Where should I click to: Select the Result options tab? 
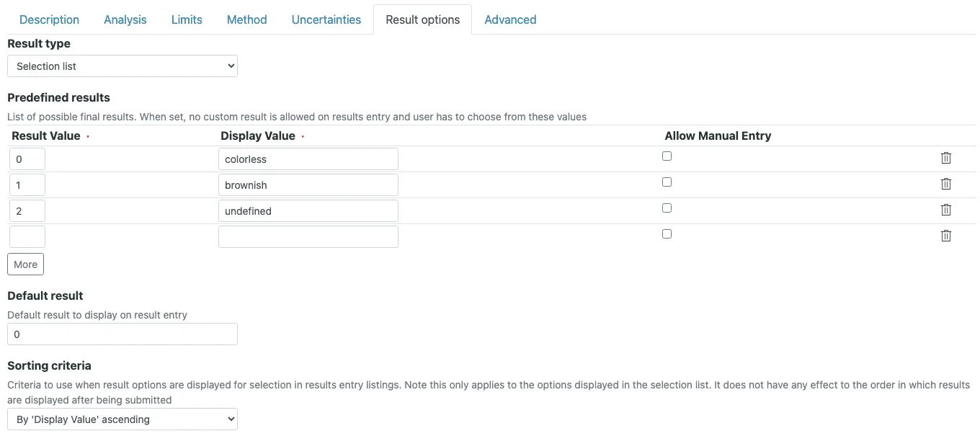point(423,19)
